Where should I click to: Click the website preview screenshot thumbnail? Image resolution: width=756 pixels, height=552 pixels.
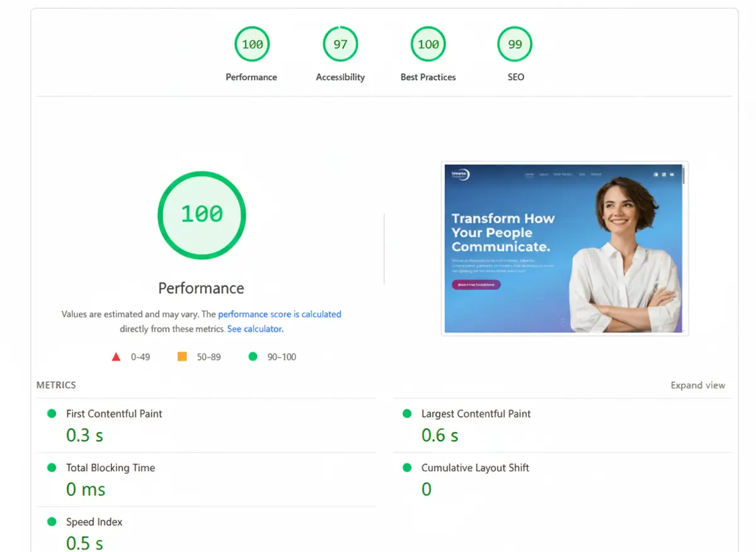coord(564,248)
